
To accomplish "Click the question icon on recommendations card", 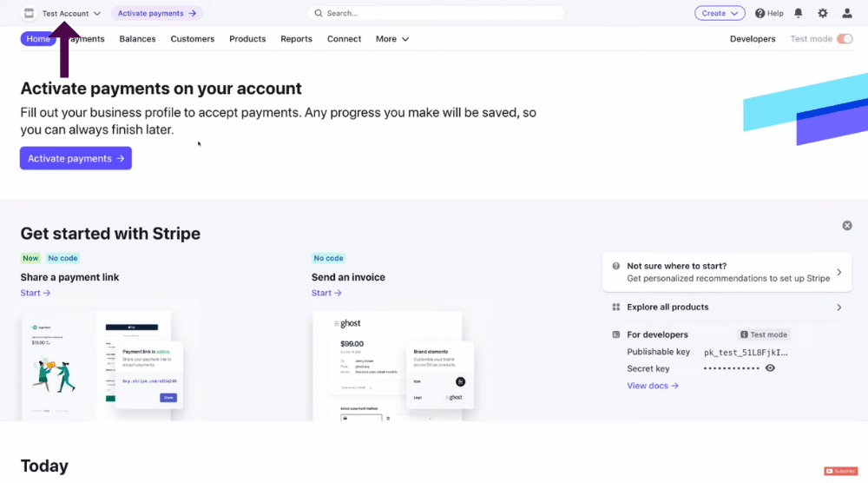I will [615, 266].
